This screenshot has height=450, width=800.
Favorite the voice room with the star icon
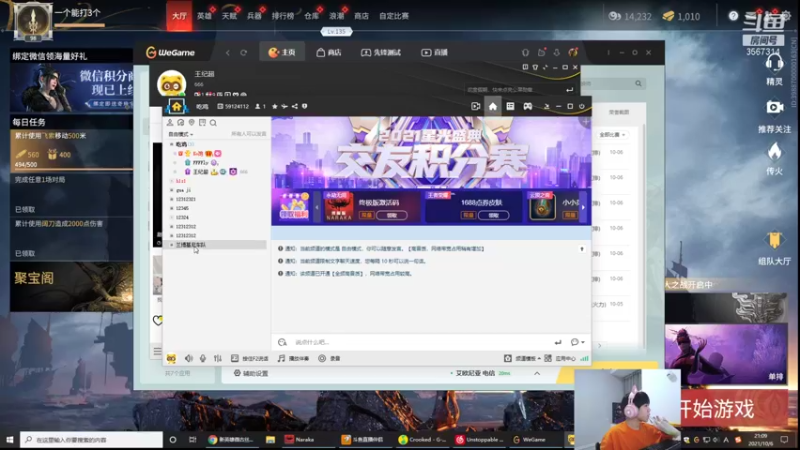(x=275, y=106)
